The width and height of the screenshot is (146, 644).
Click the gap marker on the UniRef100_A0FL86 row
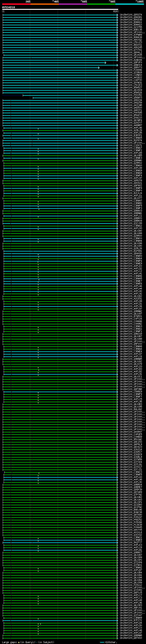pos(38,129)
